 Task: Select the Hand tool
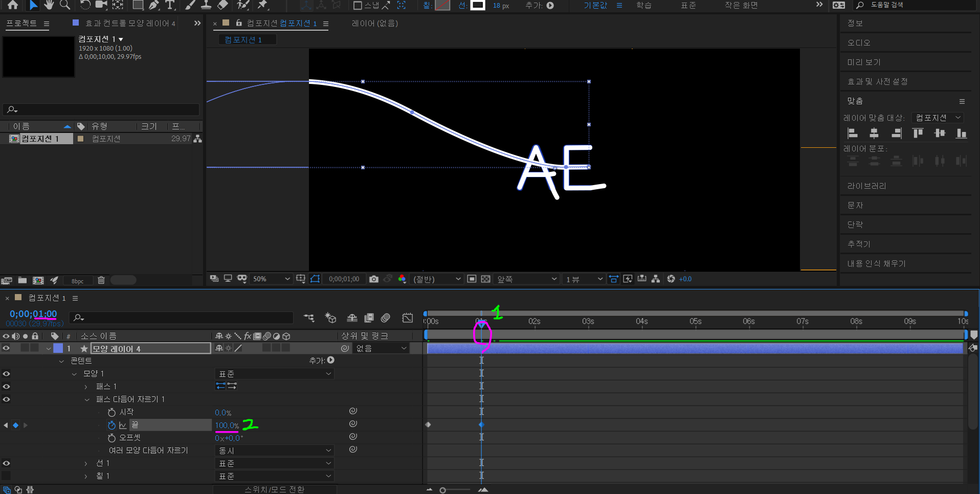[x=49, y=5]
